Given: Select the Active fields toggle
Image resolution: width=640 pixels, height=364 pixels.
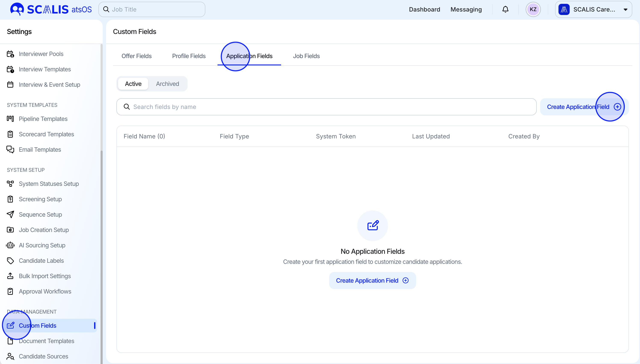Looking at the screenshot, I should [133, 84].
